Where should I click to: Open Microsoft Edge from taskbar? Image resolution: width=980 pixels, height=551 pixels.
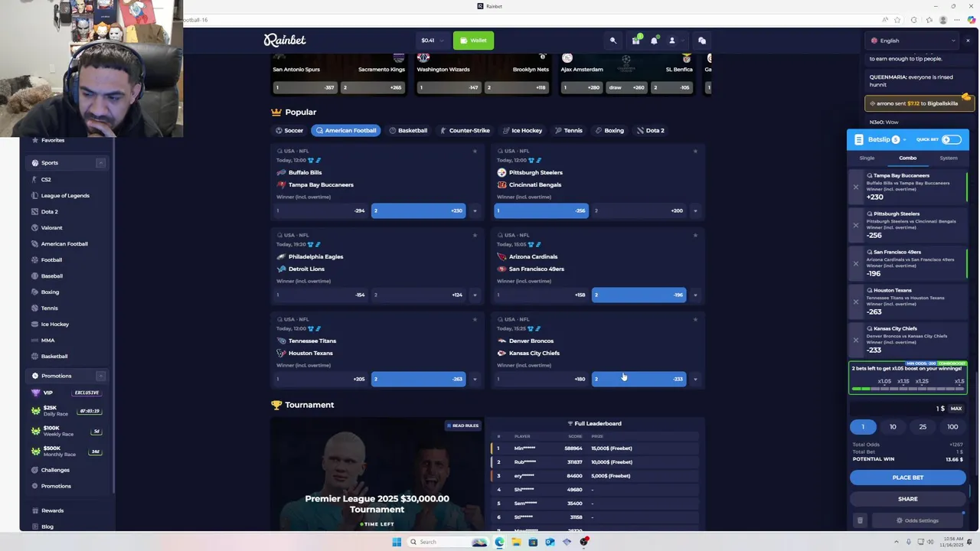point(499,542)
